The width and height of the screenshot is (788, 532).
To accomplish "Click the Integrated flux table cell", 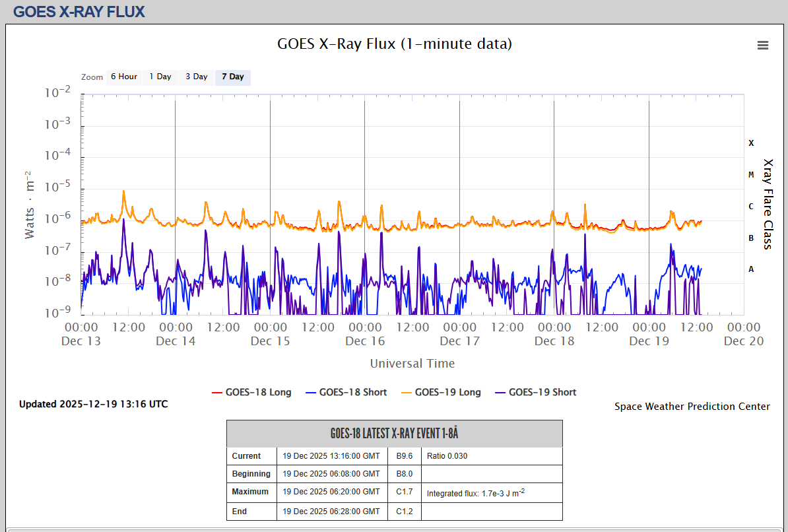I will click(491, 492).
